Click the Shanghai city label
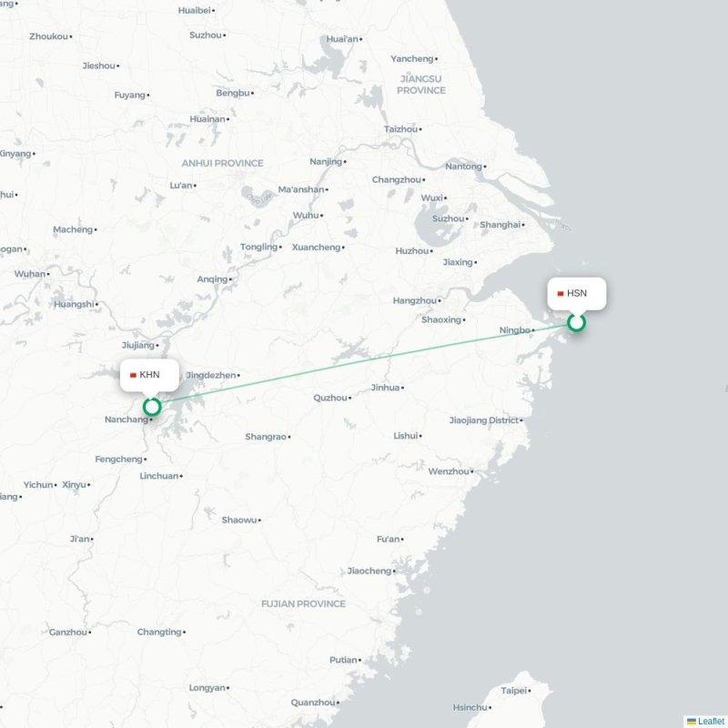This screenshot has height=728, width=728. coord(500,225)
